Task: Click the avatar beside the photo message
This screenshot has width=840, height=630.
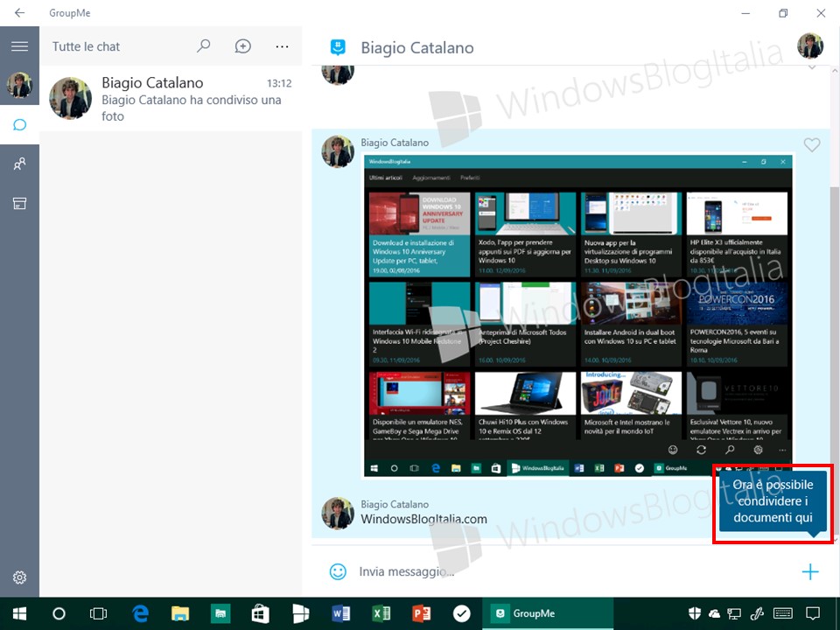Action: tap(338, 151)
